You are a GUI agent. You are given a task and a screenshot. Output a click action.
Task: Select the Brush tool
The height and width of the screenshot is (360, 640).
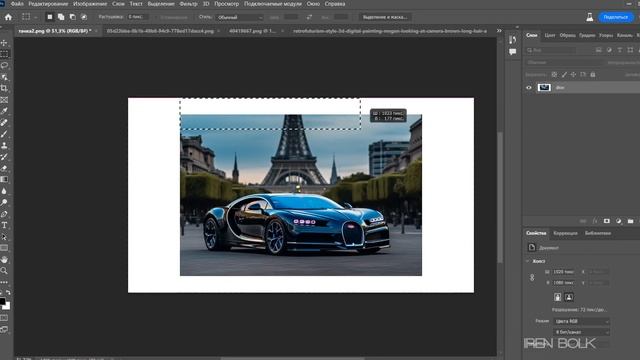4,134
